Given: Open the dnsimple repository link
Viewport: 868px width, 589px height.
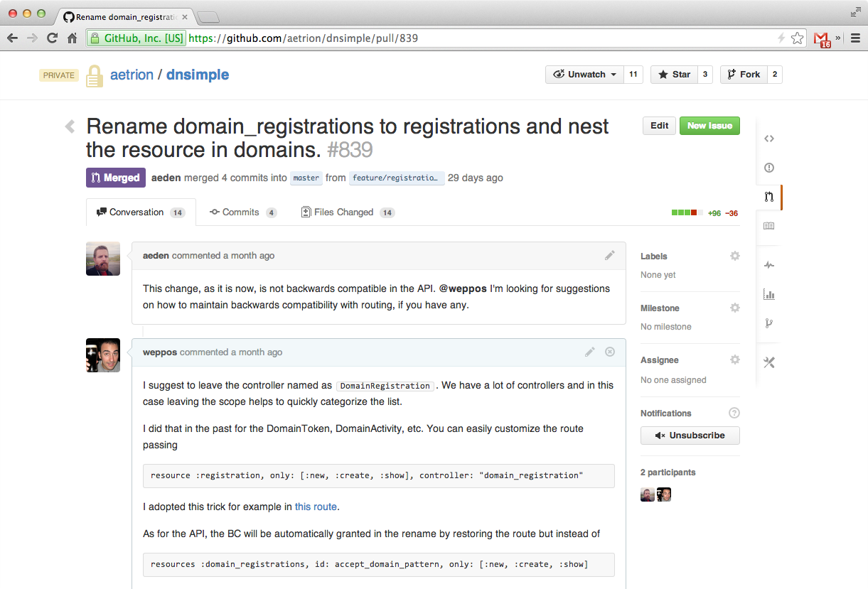Looking at the screenshot, I should [x=198, y=75].
